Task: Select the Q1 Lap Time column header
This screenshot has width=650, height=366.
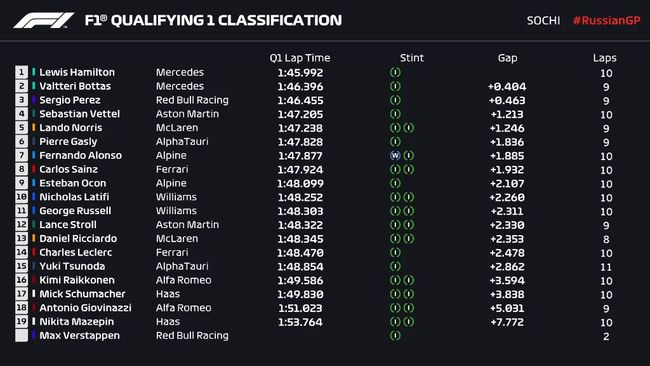Action: pyautogui.click(x=300, y=58)
